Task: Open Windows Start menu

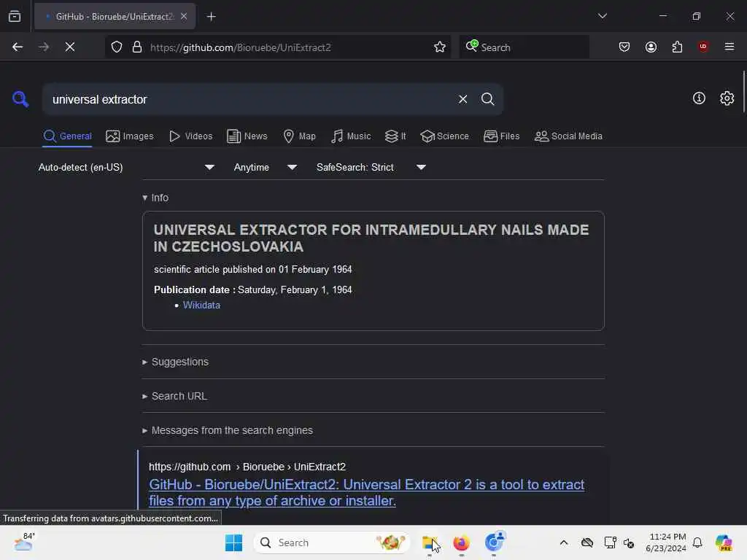Action: coord(233,542)
